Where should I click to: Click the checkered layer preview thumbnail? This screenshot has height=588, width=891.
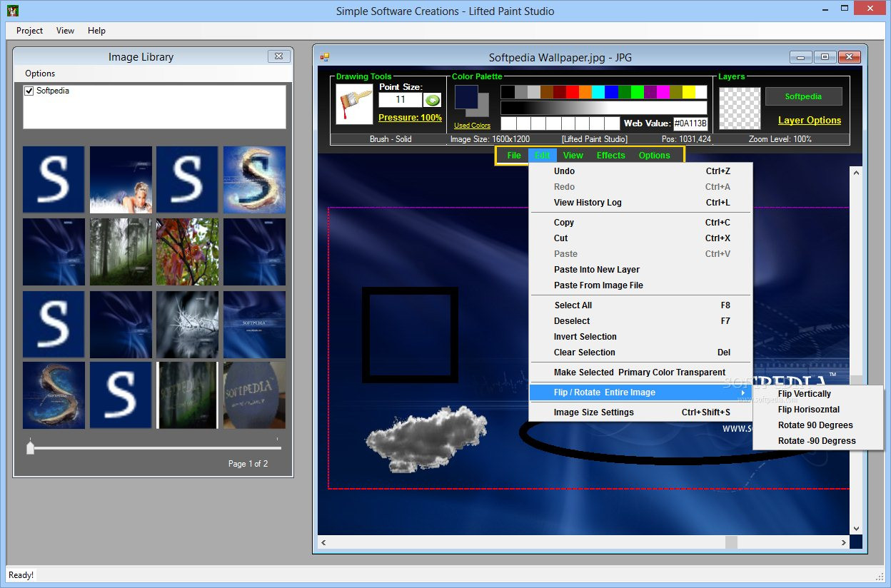[740, 108]
